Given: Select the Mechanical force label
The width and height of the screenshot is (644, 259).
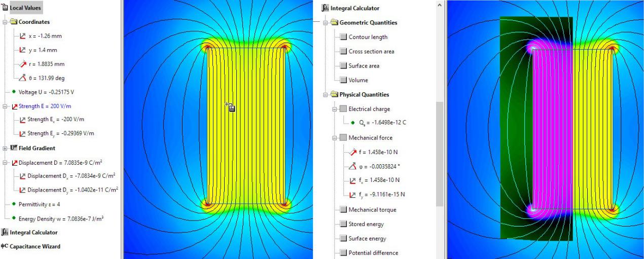Looking at the screenshot, I should (x=370, y=138).
